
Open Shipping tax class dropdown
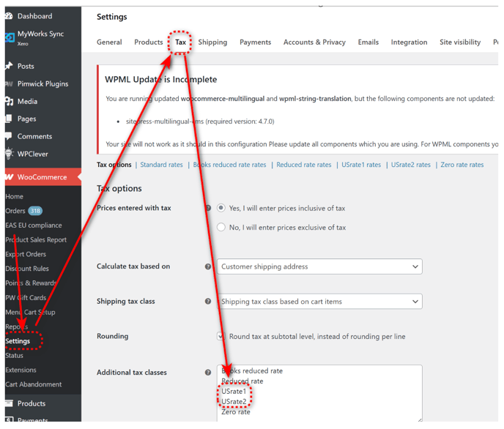319,301
